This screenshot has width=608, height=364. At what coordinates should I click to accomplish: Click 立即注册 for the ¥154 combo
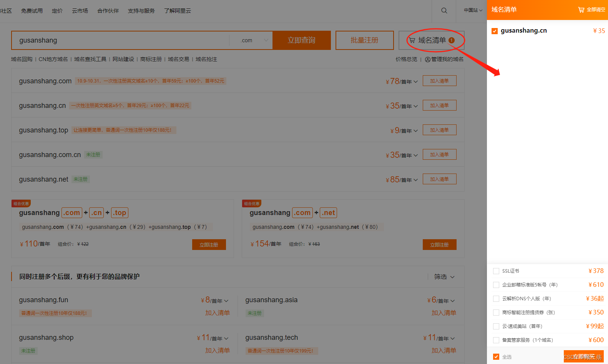point(440,245)
